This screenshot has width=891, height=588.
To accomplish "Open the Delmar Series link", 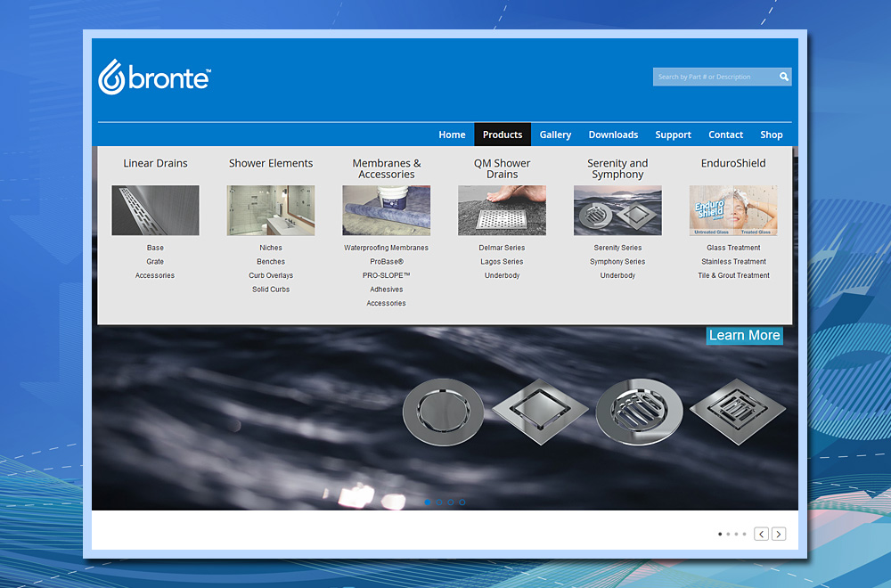I will [x=502, y=248].
